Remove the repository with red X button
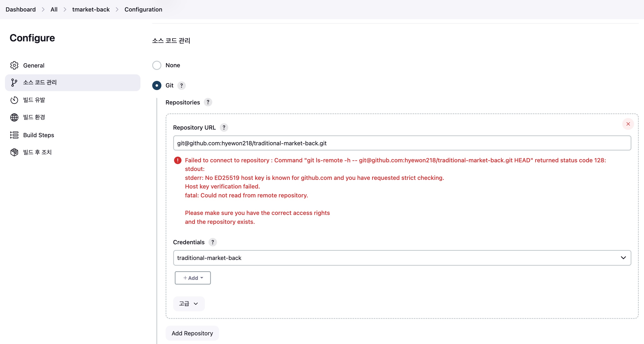The image size is (644, 344). [x=628, y=124]
